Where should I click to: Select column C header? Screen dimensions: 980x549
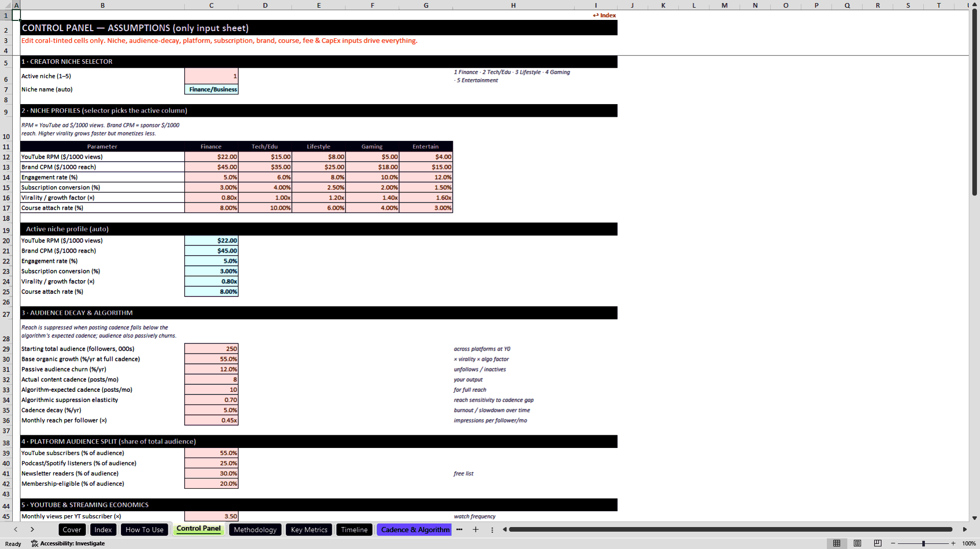pos(211,5)
